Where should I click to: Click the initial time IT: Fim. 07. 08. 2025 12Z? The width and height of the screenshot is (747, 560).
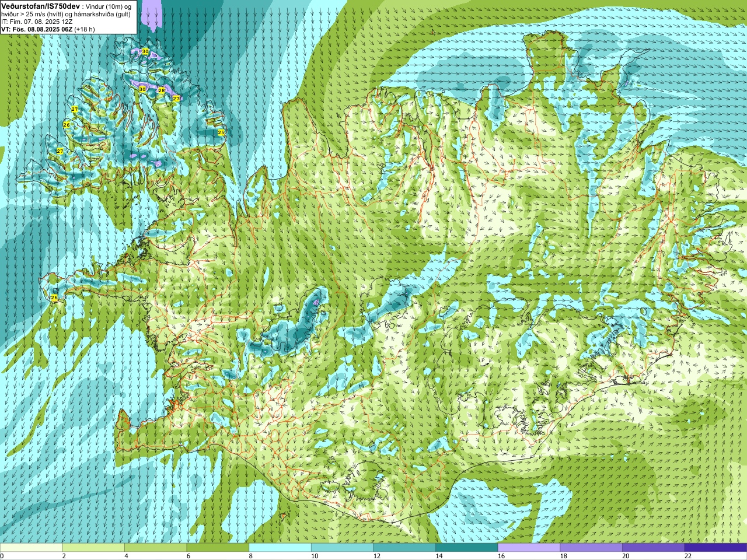37,22
